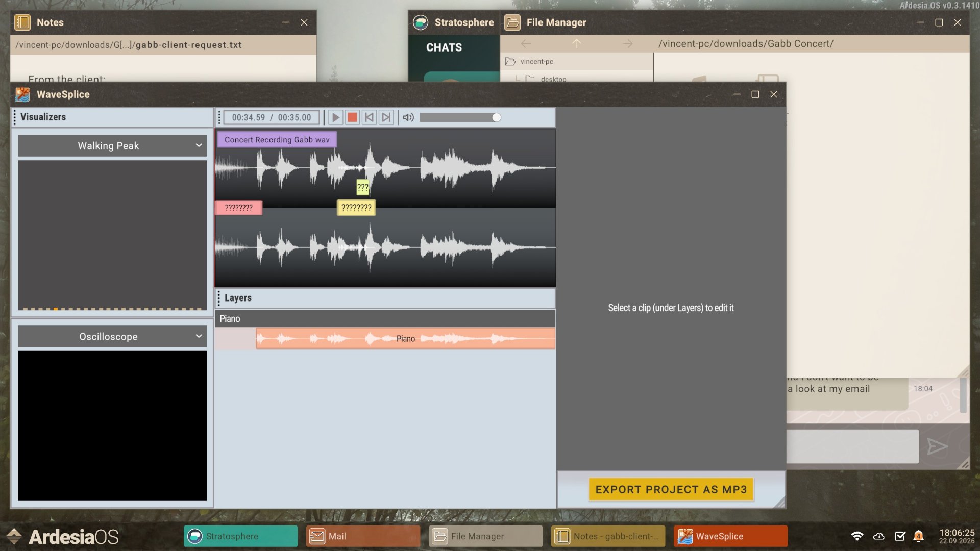Screen dimensions: 980x551
Task: Navigate back in File Manager
Action: tap(526, 44)
